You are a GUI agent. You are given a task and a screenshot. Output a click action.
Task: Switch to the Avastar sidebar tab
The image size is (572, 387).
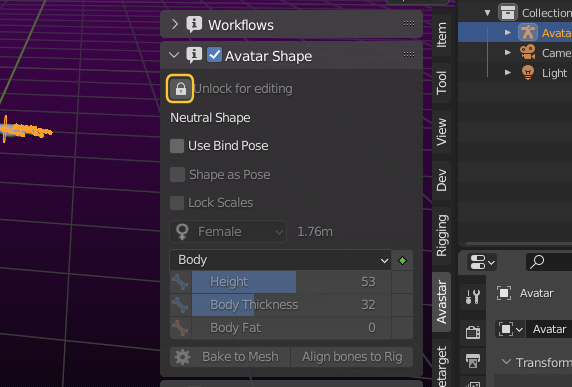[441, 302]
